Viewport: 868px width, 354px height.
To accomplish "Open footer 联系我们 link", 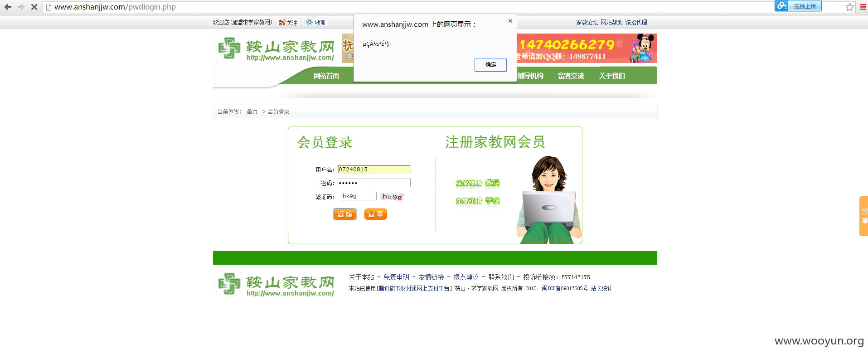I will [x=501, y=277].
